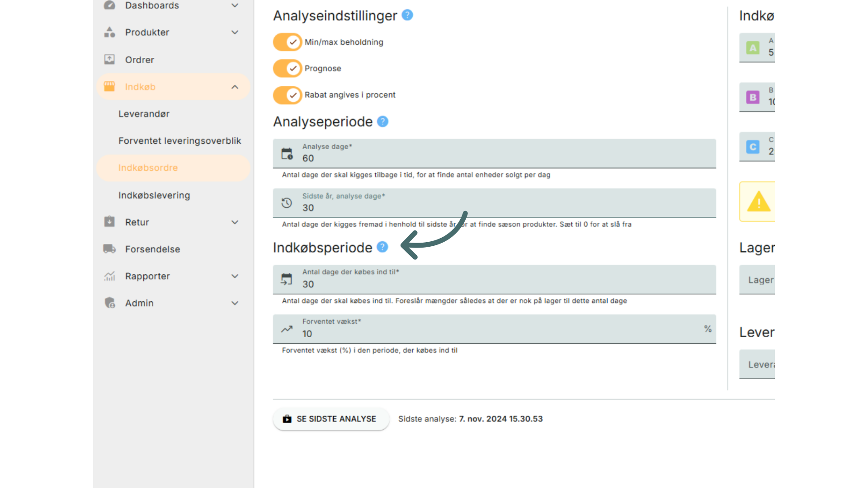
Task: Click calendar icon in Antal dage købes field
Action: click(287, 279)
